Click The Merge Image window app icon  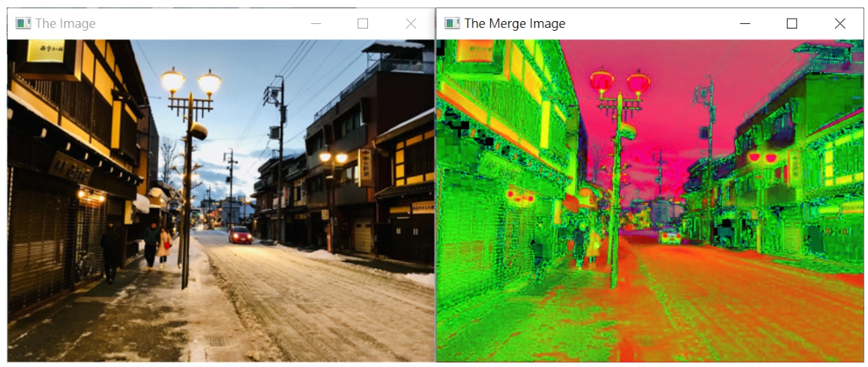coord(452,23)
